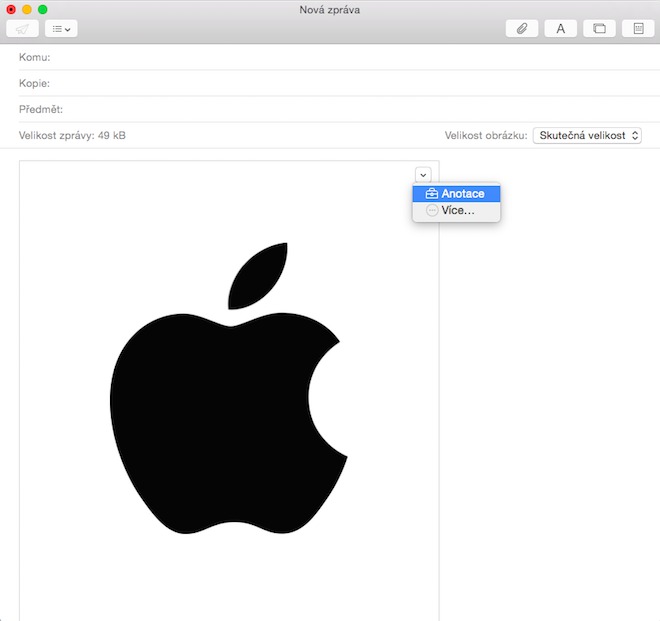
Task: Show the stationery pane icon
Action: click(638, 29)
